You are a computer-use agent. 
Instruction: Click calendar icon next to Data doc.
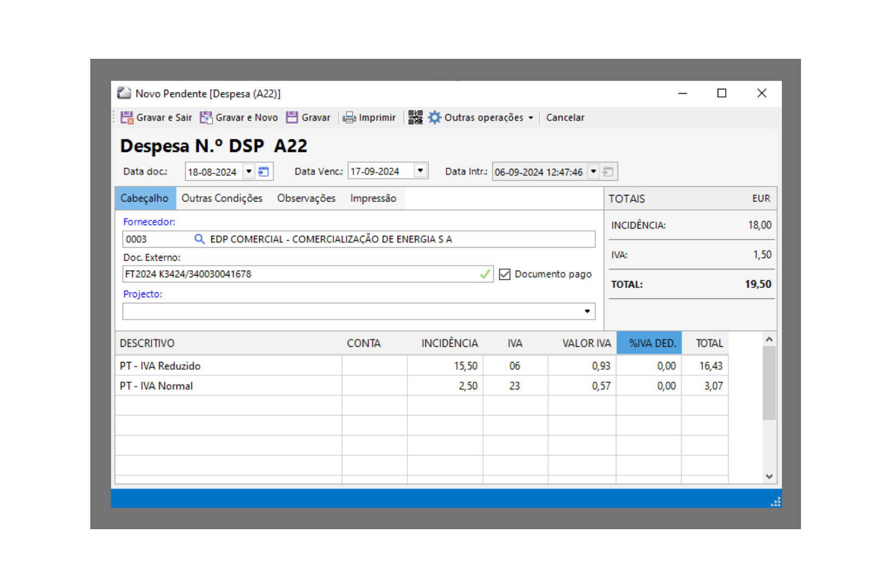264,171
